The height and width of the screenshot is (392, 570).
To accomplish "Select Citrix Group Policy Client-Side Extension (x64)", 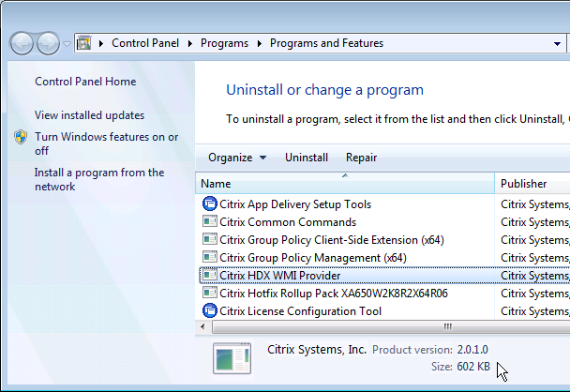I will point(332,240).
